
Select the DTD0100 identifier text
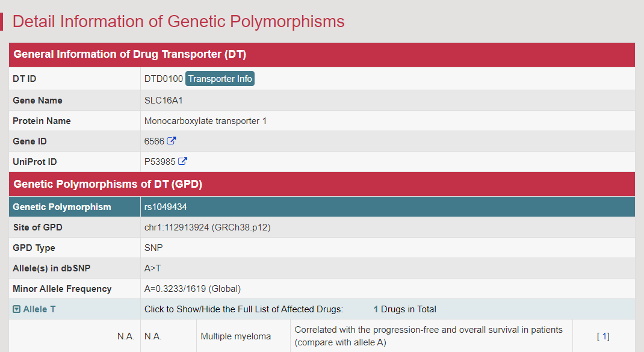[x=164, y=79]
